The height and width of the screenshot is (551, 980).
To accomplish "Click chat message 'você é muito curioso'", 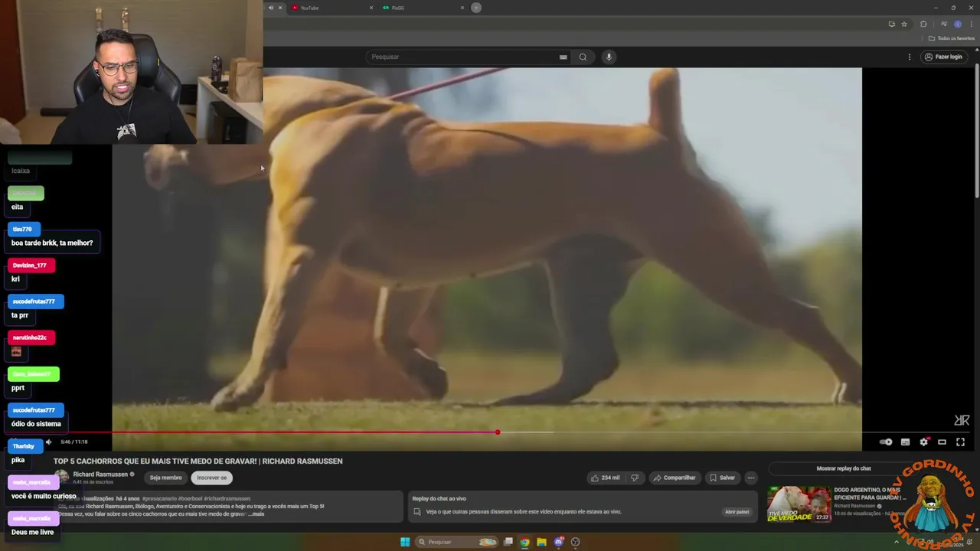I will tap(44, 496).
